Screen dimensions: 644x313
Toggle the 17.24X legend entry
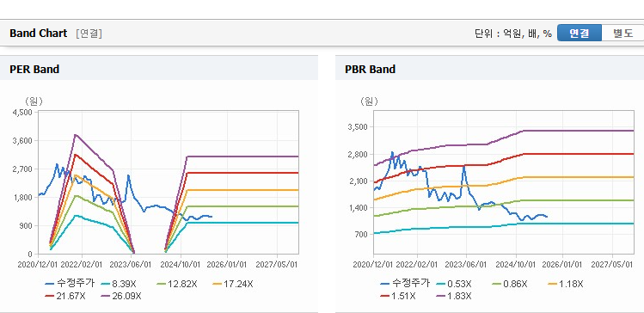(233, 284)
